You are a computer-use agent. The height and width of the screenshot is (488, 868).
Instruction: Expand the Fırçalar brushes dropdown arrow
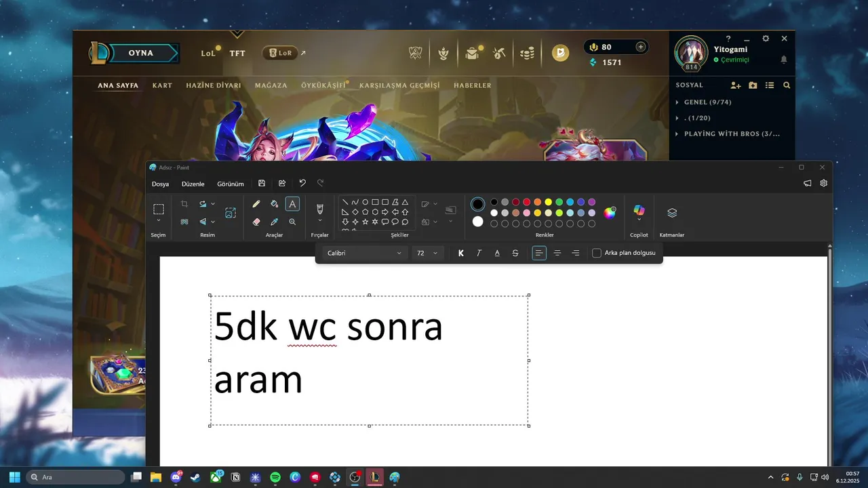coord(320,220)
